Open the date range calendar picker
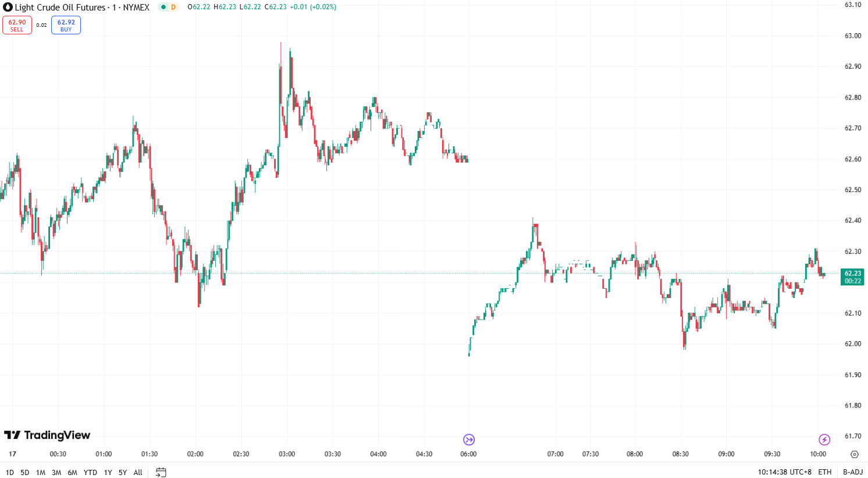The width and height of the screenshot is (868, 478). click(x=161, y=473)
